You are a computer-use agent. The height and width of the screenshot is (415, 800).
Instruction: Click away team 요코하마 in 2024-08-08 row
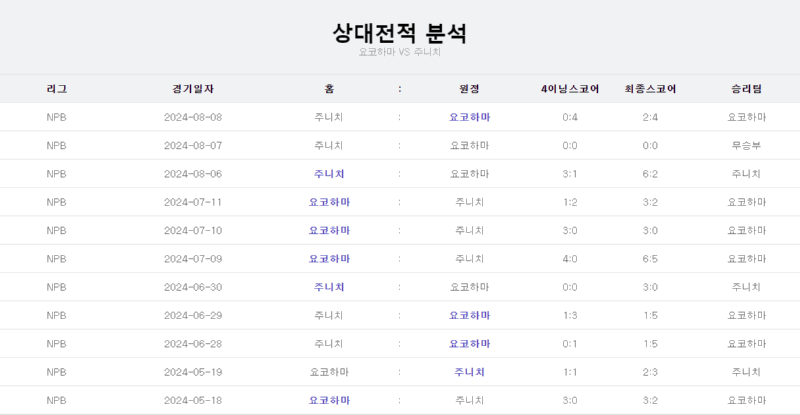469,117
